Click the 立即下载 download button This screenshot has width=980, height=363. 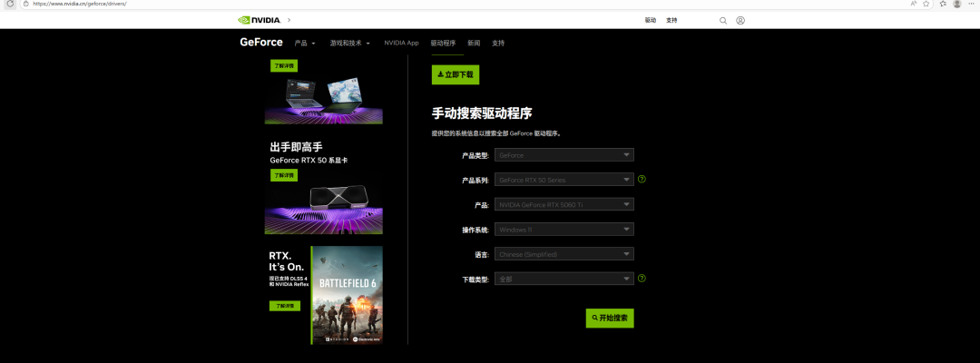click(456, 74)
